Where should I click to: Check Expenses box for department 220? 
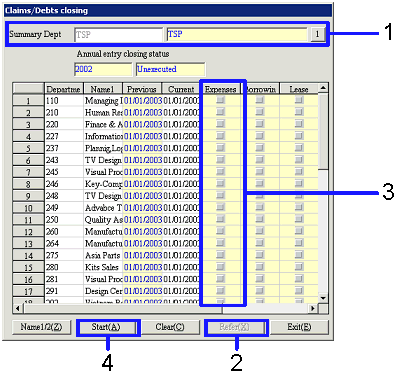[x=220, y=124]
